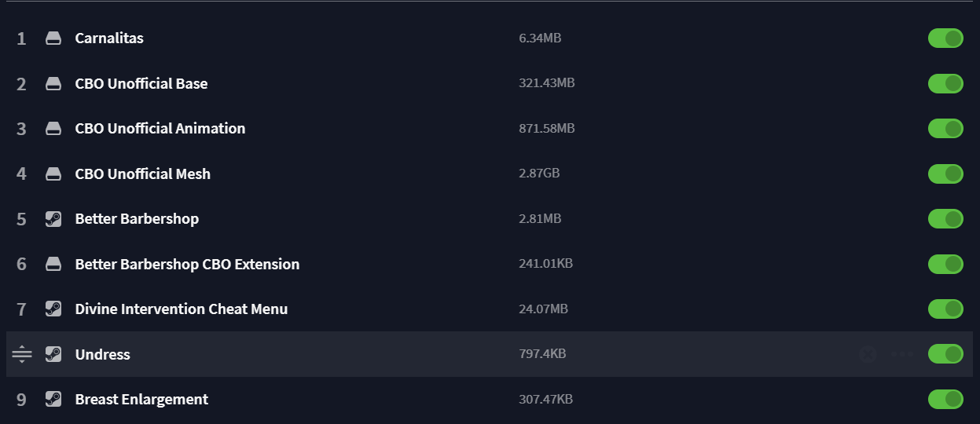Image resolution: width=980 pixels, height=424 pixels.
Task: Remove the Undress mod with the X button
Action: click(x=868, y=354)
